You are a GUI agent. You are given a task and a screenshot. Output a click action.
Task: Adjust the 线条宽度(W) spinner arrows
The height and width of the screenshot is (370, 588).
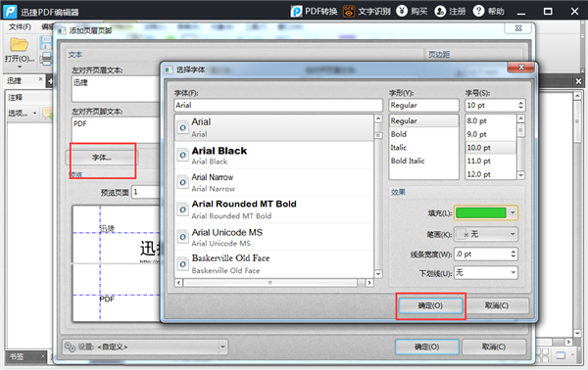pyautogui.click(x=513, y=254)
